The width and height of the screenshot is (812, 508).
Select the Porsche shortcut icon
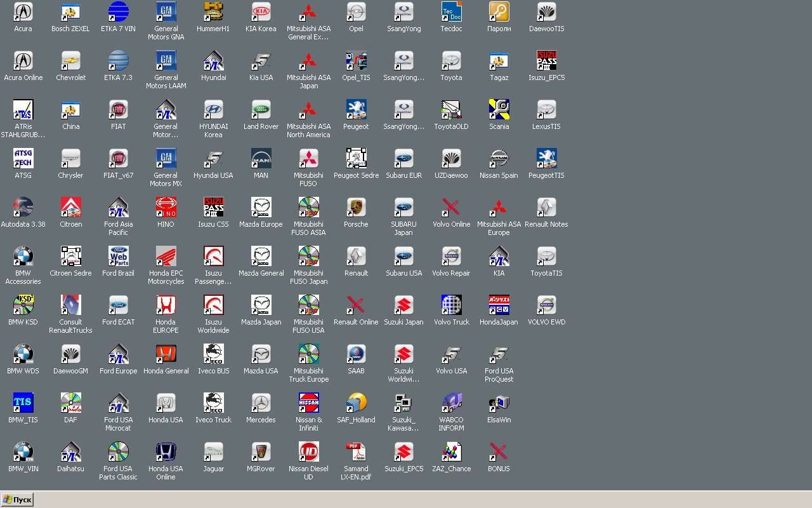tap(356, 207)
